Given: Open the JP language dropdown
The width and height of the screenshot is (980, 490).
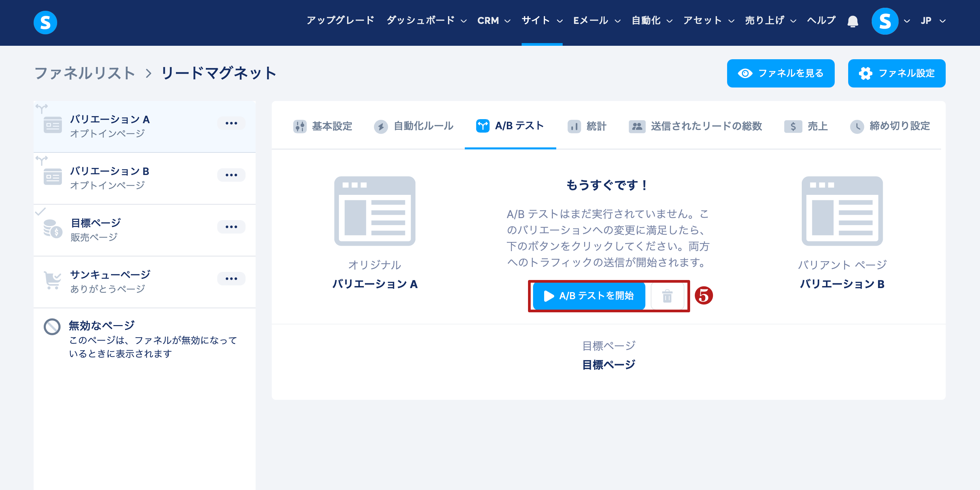Looking at the screenshot, I should click(x=933, y=21).
